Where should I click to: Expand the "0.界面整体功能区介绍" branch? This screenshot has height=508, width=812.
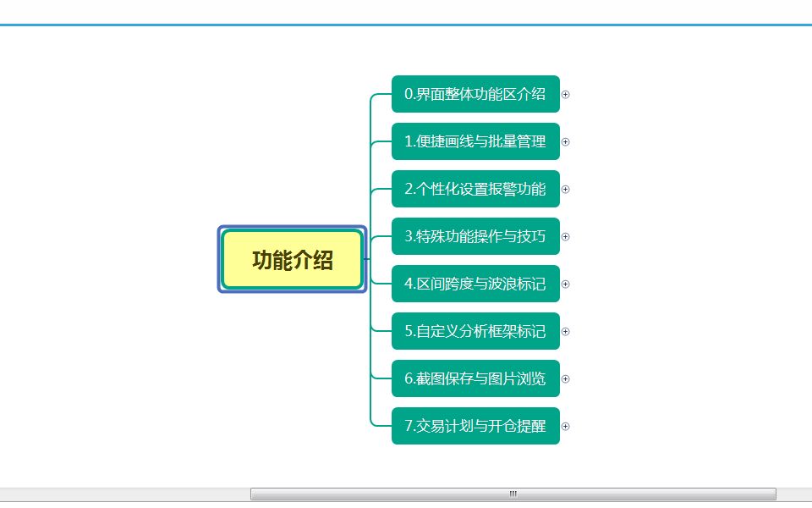point(565,96)
